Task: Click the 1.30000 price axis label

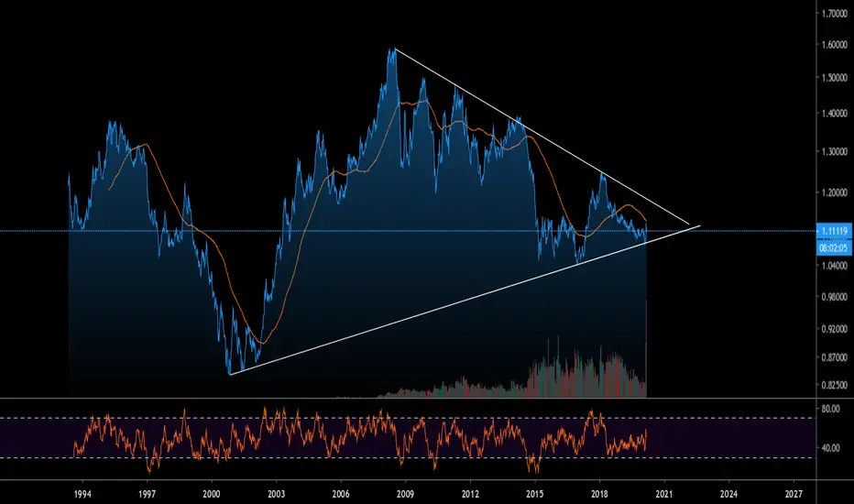Action: pos(835,151)
